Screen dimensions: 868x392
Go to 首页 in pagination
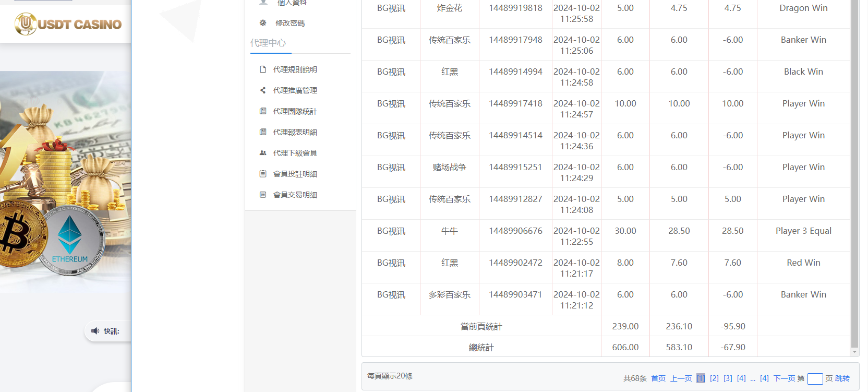point(658,378)
